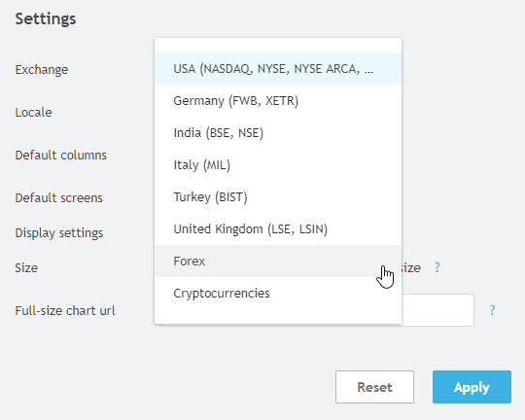Viewport: 525px width, 420px height.
Task: Click the Locale setting label
Action: click(33, 112)
